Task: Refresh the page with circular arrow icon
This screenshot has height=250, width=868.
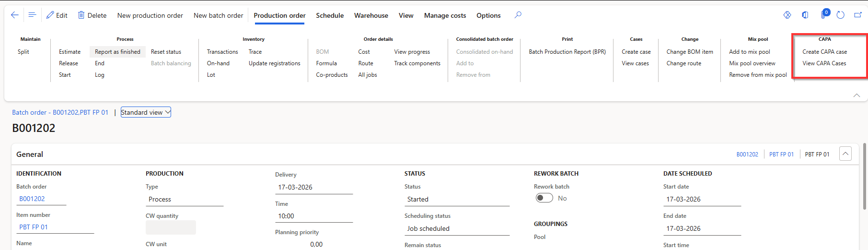Action: pyautogui.click(x=840, y=15)
